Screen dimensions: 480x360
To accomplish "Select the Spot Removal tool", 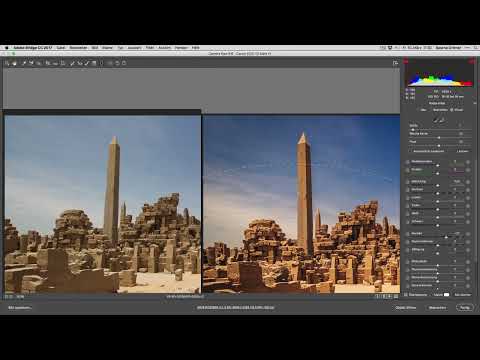I will pos(72,63).
